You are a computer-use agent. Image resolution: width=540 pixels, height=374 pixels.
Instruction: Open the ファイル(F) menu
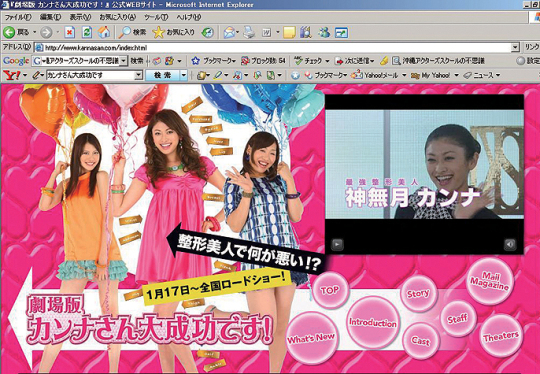(18, 17)
